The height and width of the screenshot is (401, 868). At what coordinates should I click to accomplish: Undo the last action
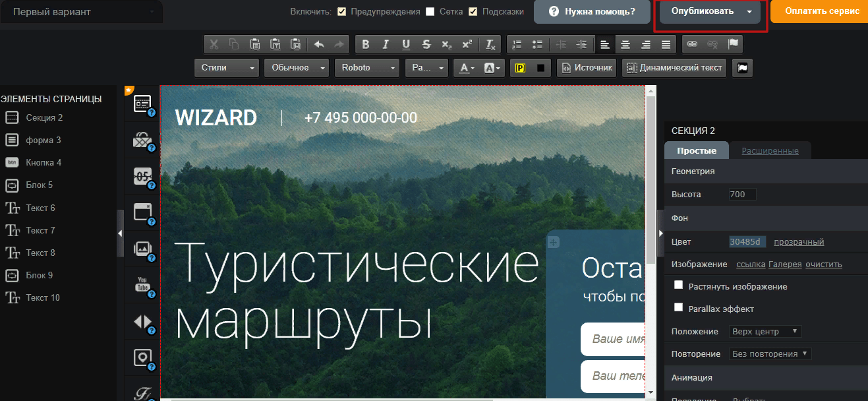tap(319, 44)
